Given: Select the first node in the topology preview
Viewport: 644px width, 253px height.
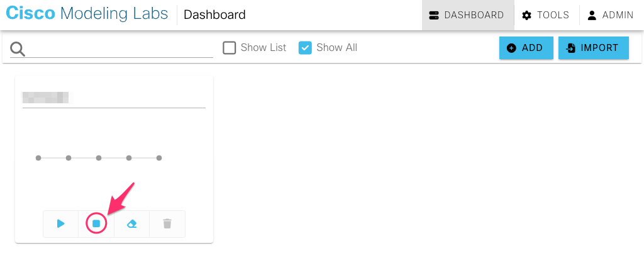Looking at the screenshot, I should [38, 158].
